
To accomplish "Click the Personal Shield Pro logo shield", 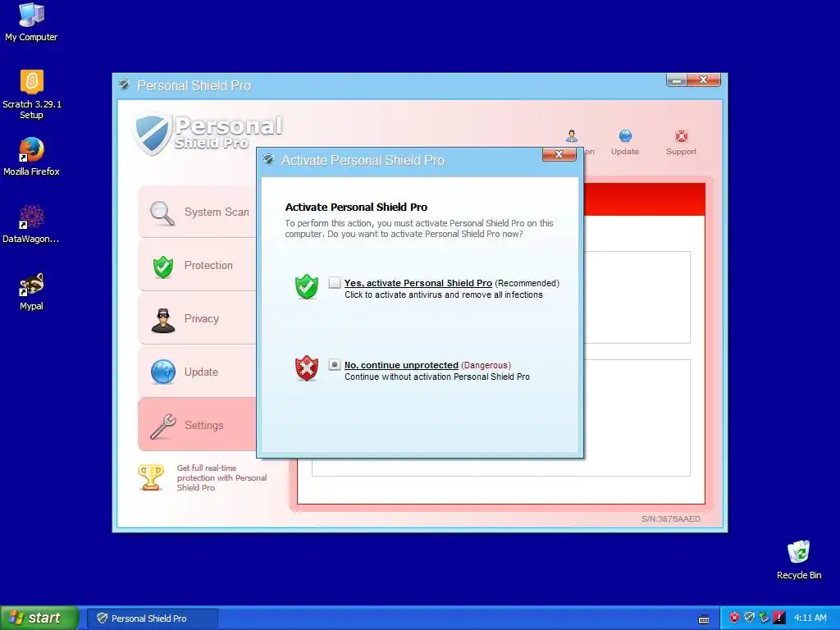I will tap(152, 133).
